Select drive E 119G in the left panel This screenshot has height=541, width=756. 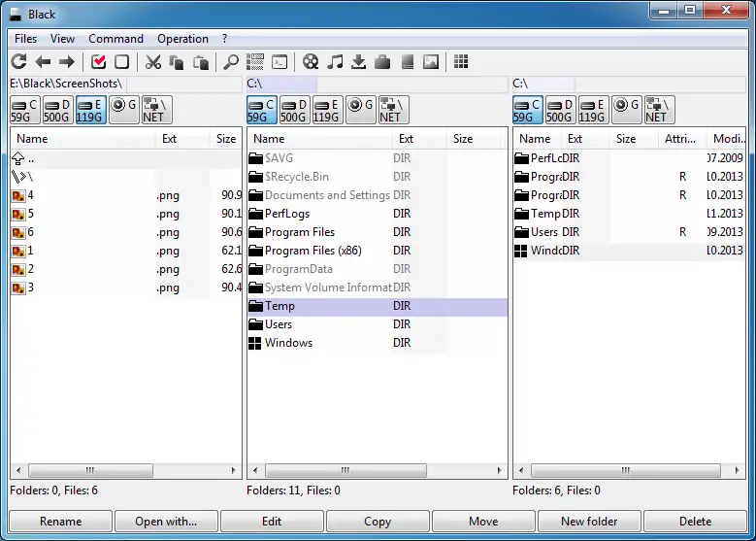click(x=90, y=111)
